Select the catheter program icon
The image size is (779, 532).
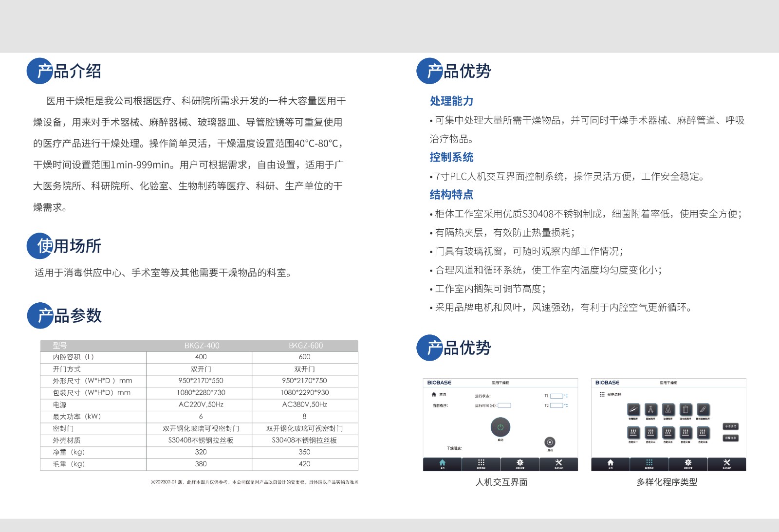point(633,410)
